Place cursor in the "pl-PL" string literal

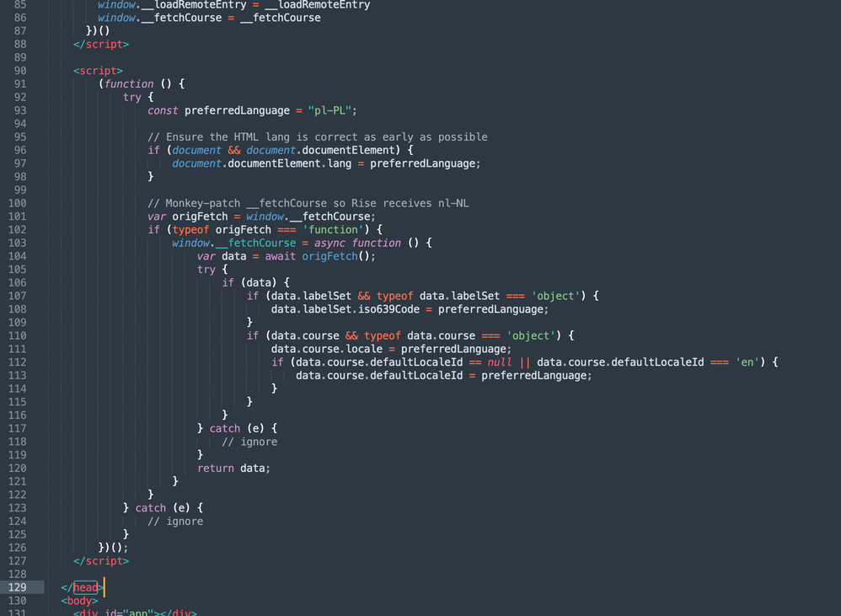pos(329,110)
